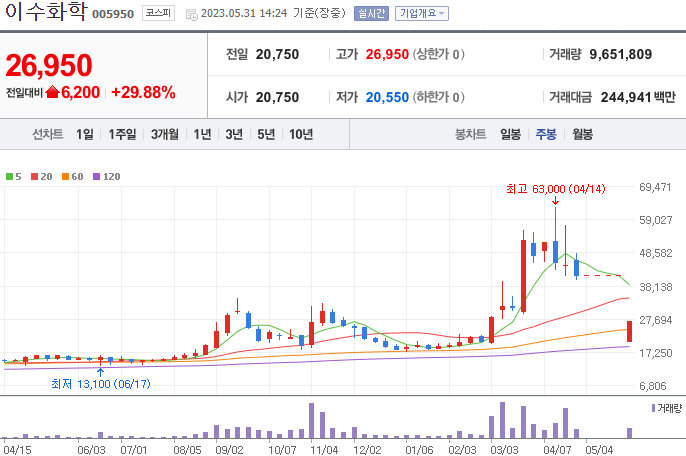Click the 고가 value in red
This screenshot has height=456, width=686.
pos(387,54)
